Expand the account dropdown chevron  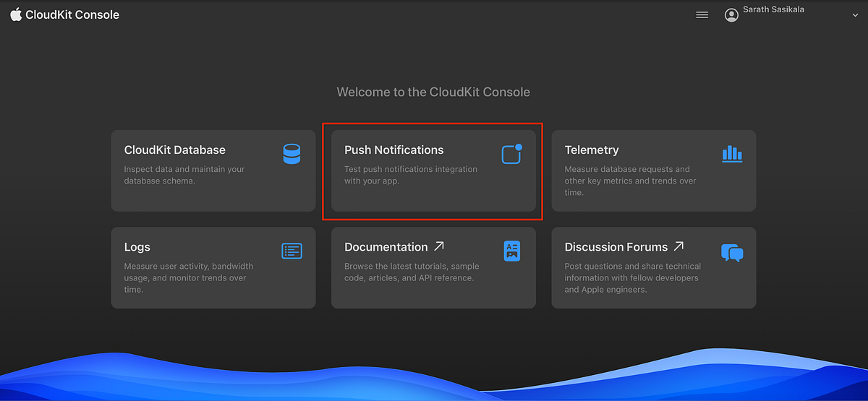pyautogui.click(x=855, y=15)
